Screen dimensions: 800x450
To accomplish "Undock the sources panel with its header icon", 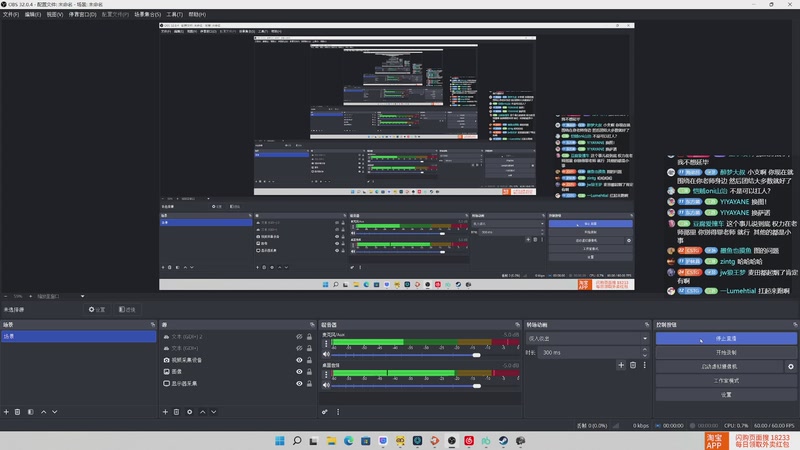I will click(312, 324).
